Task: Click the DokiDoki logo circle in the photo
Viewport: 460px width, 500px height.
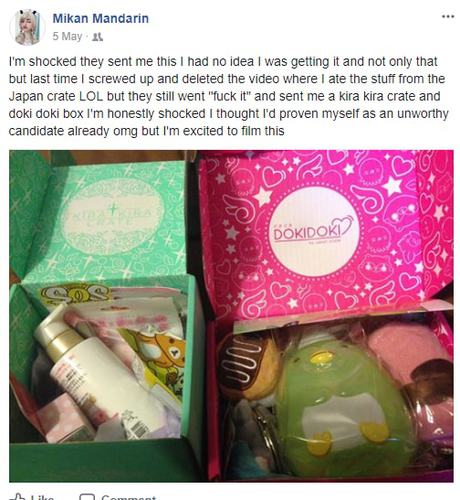Action: tap(313, 231)
